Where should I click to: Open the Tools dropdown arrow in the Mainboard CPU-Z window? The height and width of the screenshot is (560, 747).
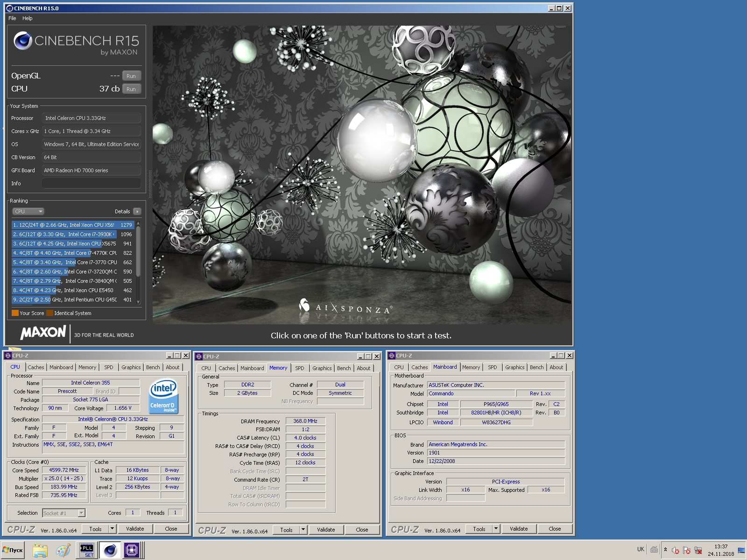coord(496,529)
